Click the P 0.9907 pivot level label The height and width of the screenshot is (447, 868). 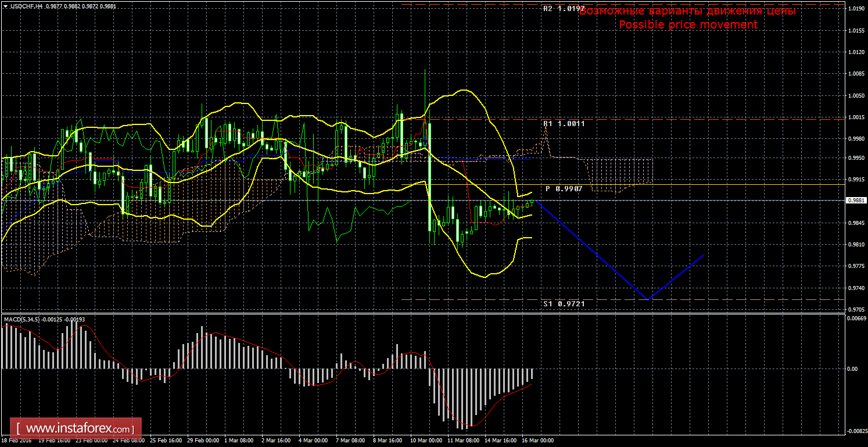click(x=563, y=189)
